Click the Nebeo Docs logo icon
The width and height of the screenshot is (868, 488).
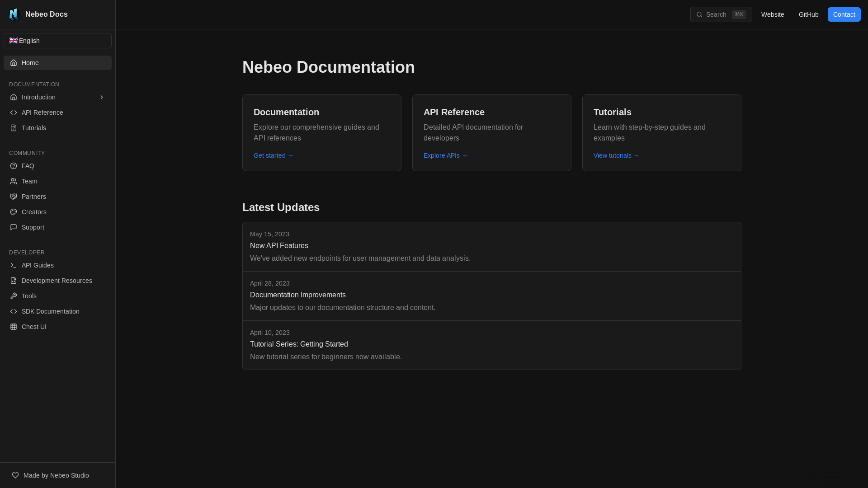[x=14, y=14]
